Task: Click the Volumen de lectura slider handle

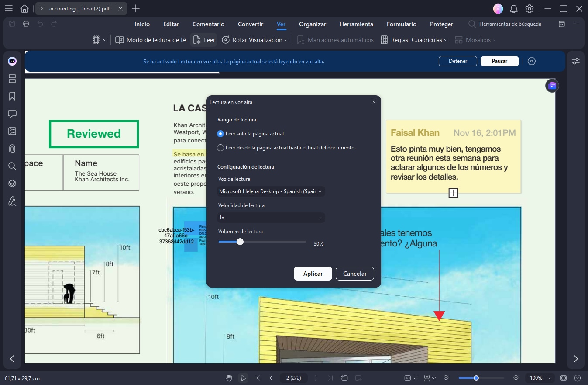Action: (x=240, y=242)
